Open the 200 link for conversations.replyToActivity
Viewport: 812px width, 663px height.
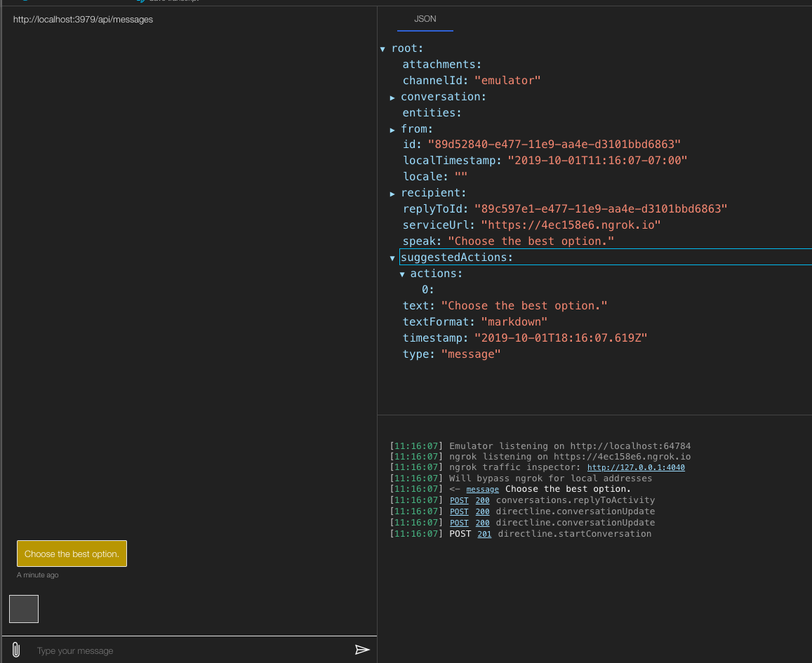tap(482, 500)
